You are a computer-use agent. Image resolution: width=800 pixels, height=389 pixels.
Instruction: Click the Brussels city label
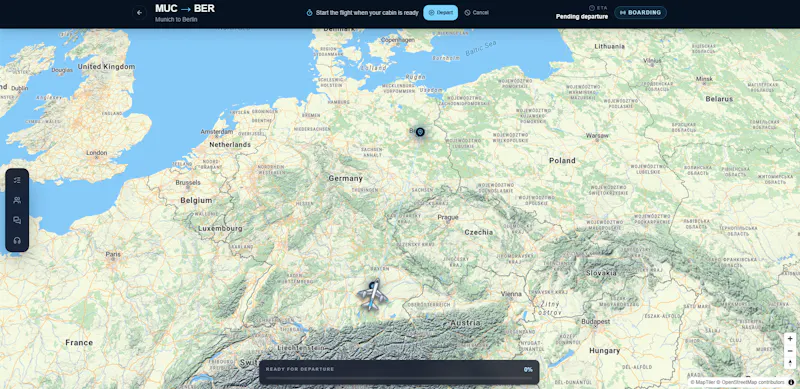click(x=188, y=182)
